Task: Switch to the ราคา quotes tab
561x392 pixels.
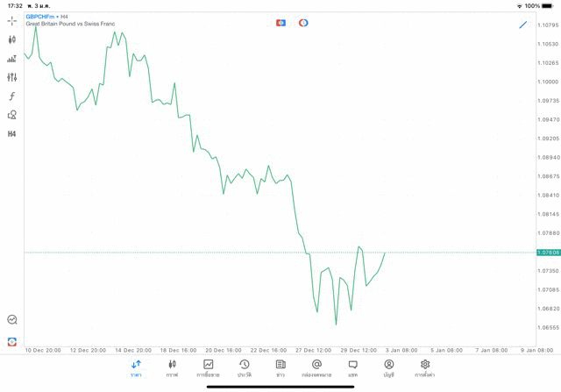Action: pyautogui.click(x=136, y=368)
